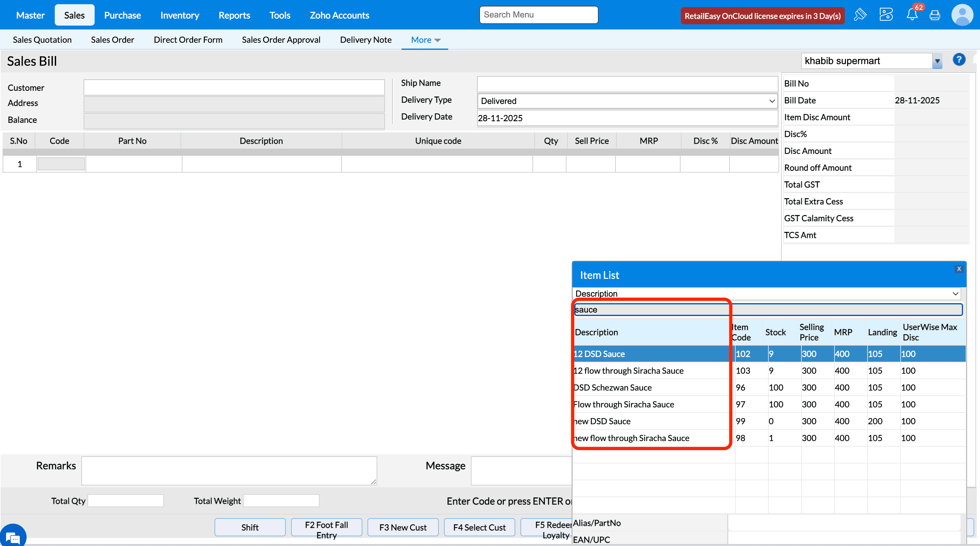
Task: Click the blue help question mark icon
Action: point(959,60)
